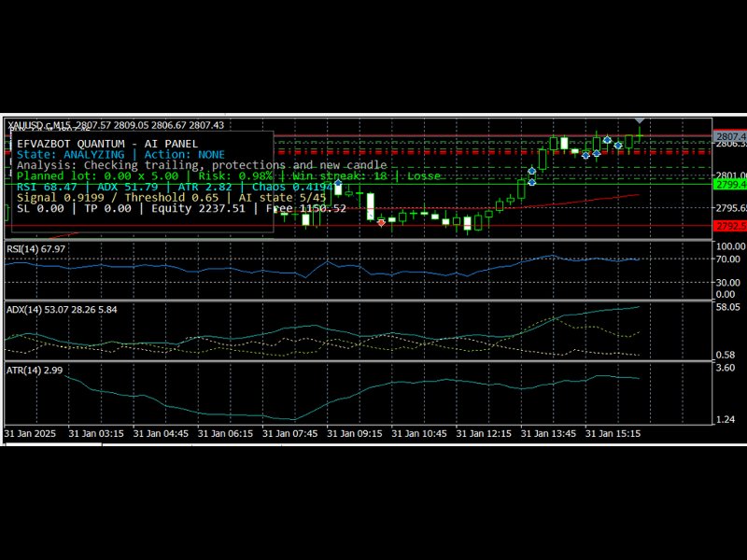Click the 'Risk: 0.98%' value
Image resolution: width=747 pixels, height=560 pixels.
(235, 175)
